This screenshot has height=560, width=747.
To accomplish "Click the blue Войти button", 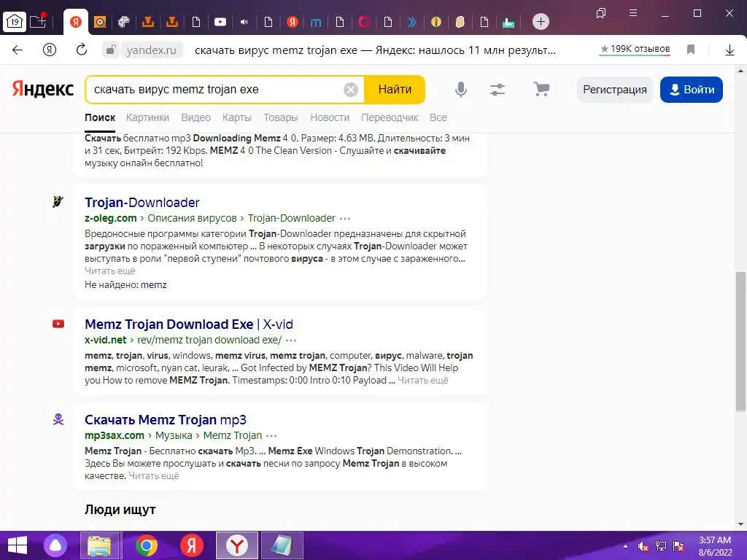I will 692,90.
